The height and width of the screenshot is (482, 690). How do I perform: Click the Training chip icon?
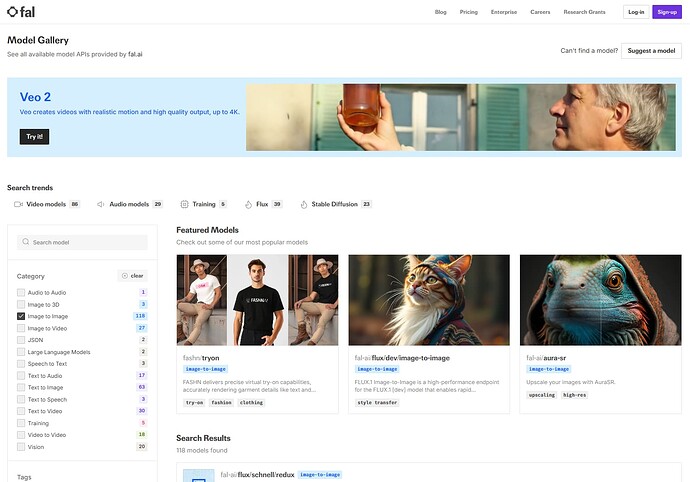point(184,204)
